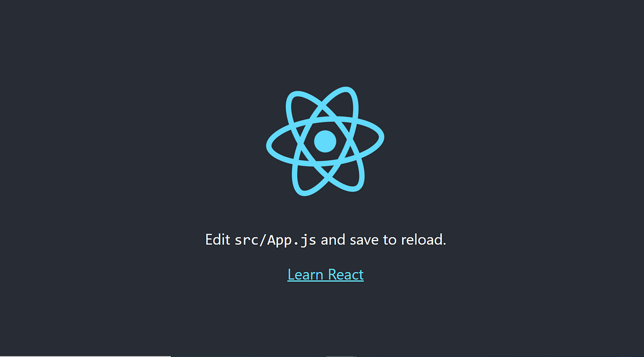Click the src/App.js code text
This screenshot has width=644, height=357.
coord(275,240)
